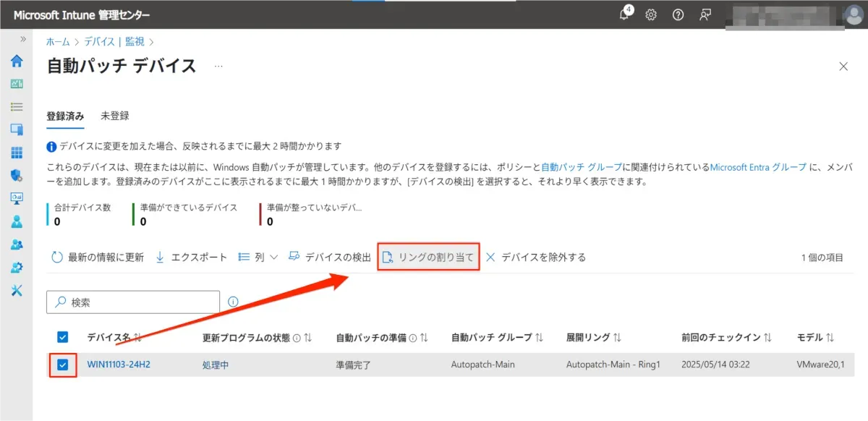The width and height of the screenshot is (868, 421).
Task: Open the Home icon in sidebar
Action: click(x=17, y=61)
